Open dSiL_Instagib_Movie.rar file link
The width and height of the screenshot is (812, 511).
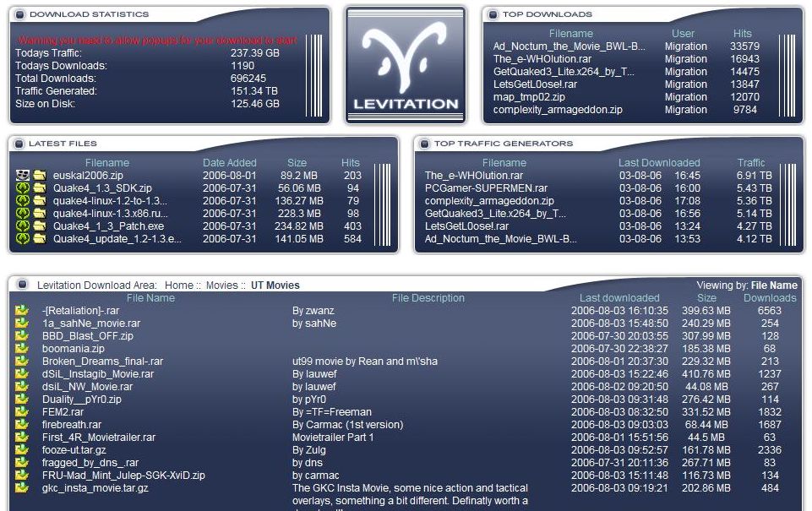point(98,374)
